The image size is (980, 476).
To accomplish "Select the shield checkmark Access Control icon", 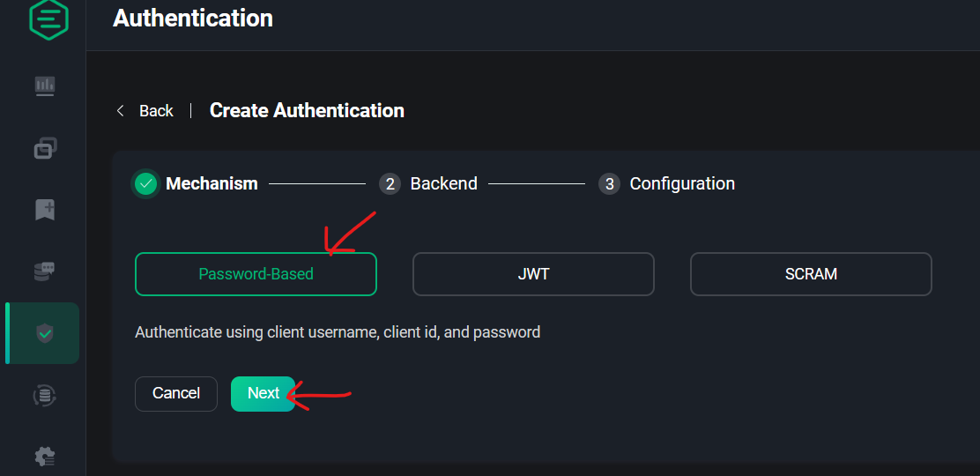I will click(45, 333).
